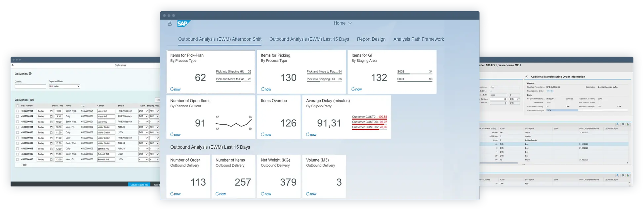Tick the checkbox for delivery 4500000001
Viewport: 644px width, 210px height.
(18, 111)
